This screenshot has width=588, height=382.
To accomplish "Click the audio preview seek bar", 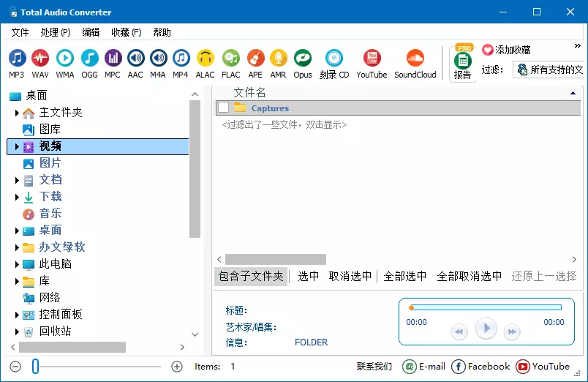I will (x=486, y=307).
